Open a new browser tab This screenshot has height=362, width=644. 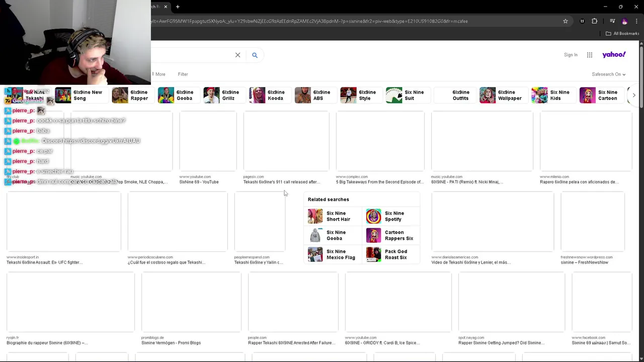[x=178, y=7]
